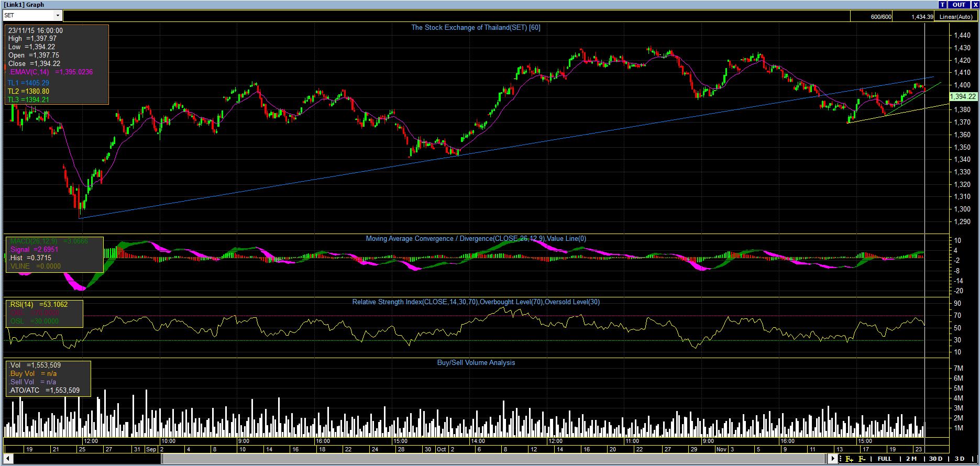Click the Vol =1,553,509 legend entry
980x466 pixels.
tap(35, 365)
